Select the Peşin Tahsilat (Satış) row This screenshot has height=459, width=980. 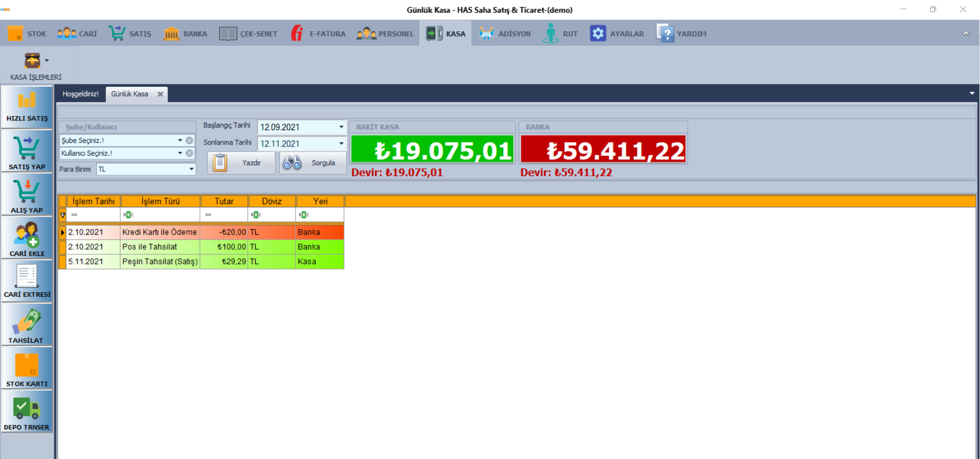160,262
